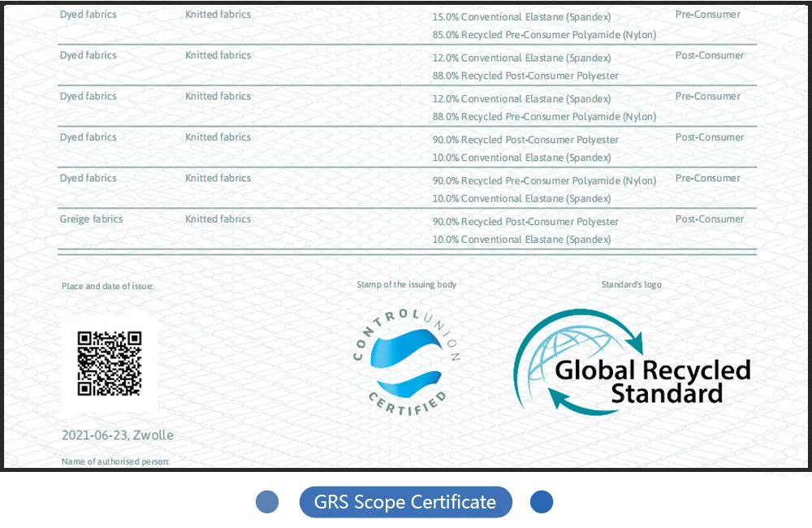
Task: Select the left carousel dot
Action: [x=267, y=501]
